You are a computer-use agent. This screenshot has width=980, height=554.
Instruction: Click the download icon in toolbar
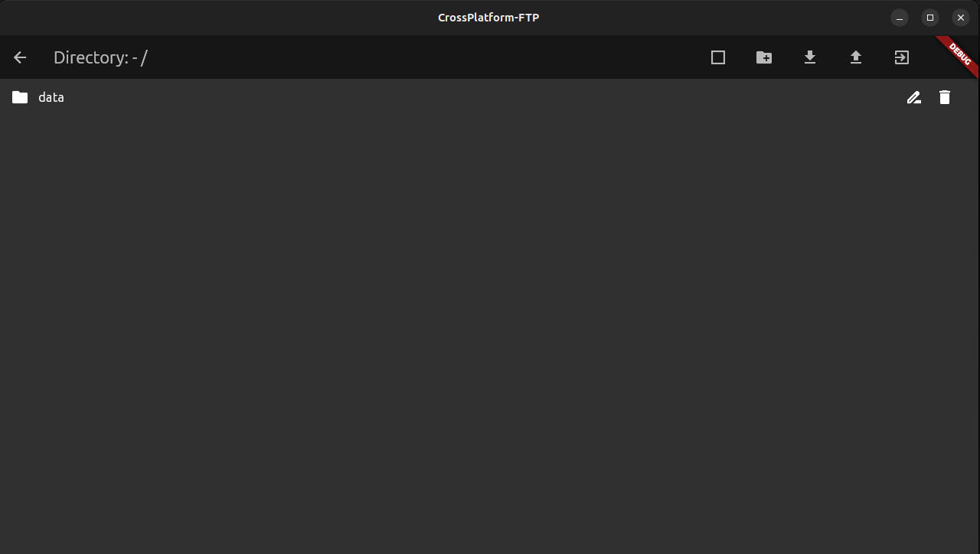(810, 57)
